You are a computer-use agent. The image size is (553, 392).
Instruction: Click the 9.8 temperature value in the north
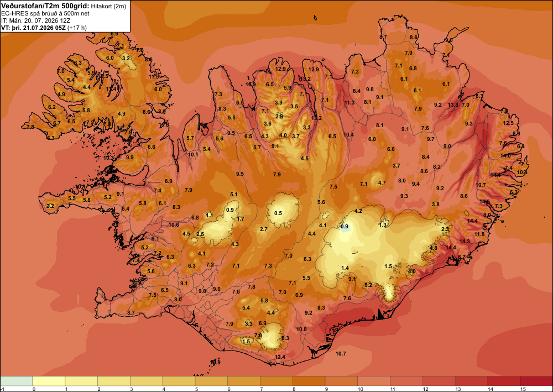pos(369,89)
